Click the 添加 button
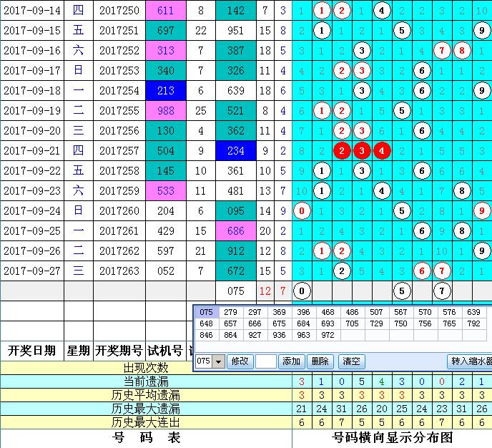The image size is (492, 448). click(292, 361)
